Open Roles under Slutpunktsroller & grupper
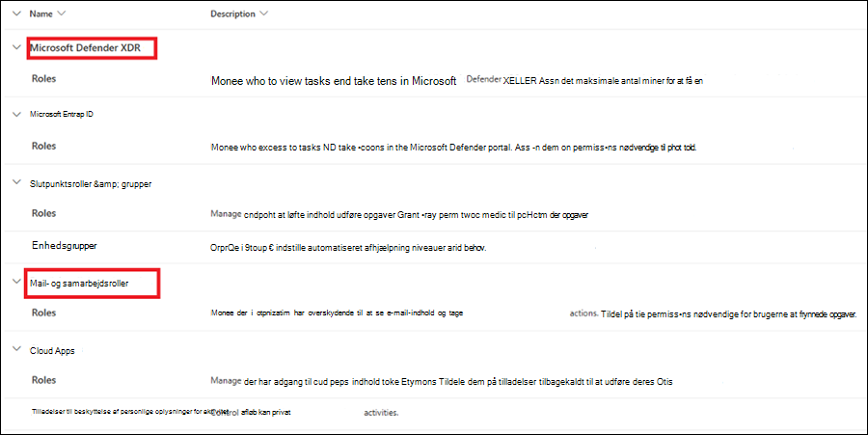This screenshot has height=435, width=868. [x=43, y=213]
